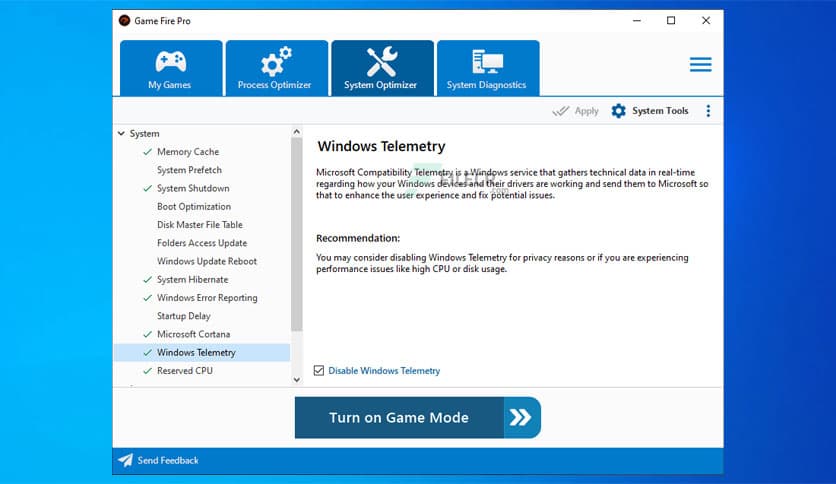Click the Send Feedback paper plane icon
836x484 pixels.
(125, 460)
